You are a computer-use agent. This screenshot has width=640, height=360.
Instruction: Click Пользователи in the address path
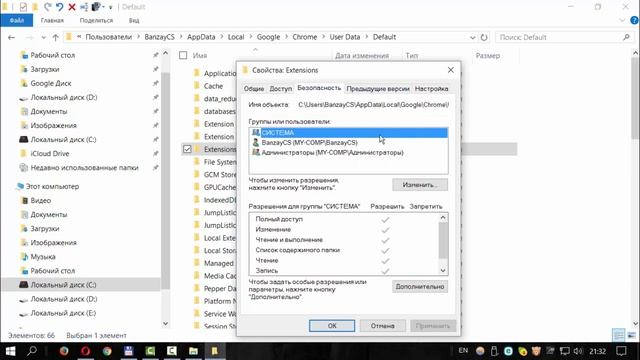pyautogui.click(x=109, y=37)
